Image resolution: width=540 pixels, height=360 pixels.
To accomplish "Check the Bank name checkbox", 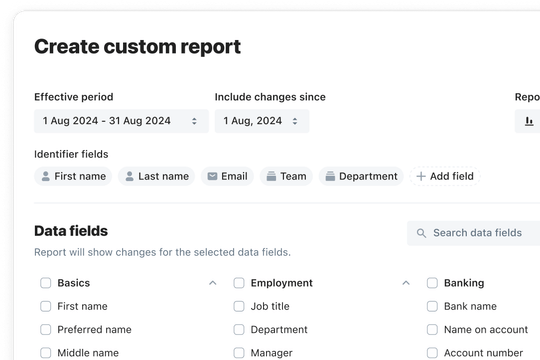I will [x=432, y=306].
